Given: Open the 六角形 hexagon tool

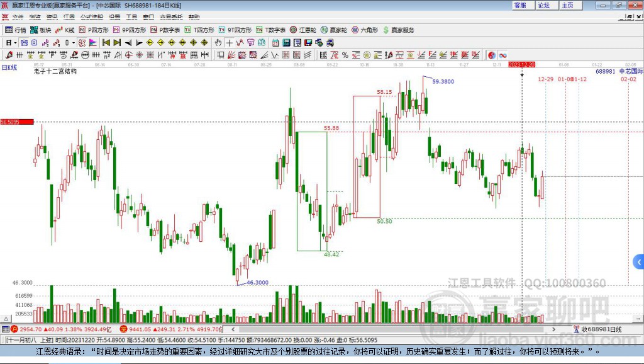Looking at the screenshot, I should tap(365, 30).
